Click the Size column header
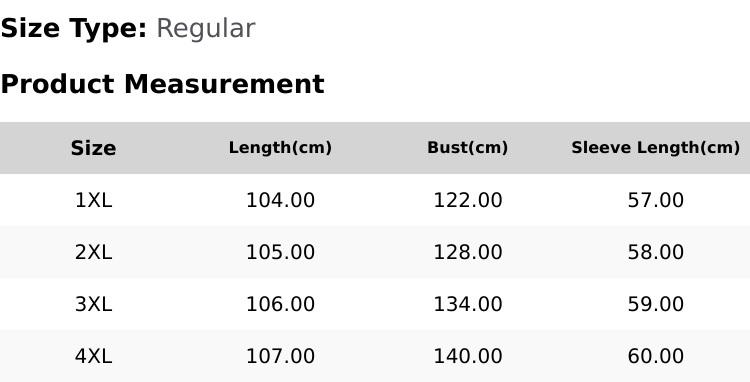The height and width of the screenshot is (382, 750). click(x=93, y=148)
